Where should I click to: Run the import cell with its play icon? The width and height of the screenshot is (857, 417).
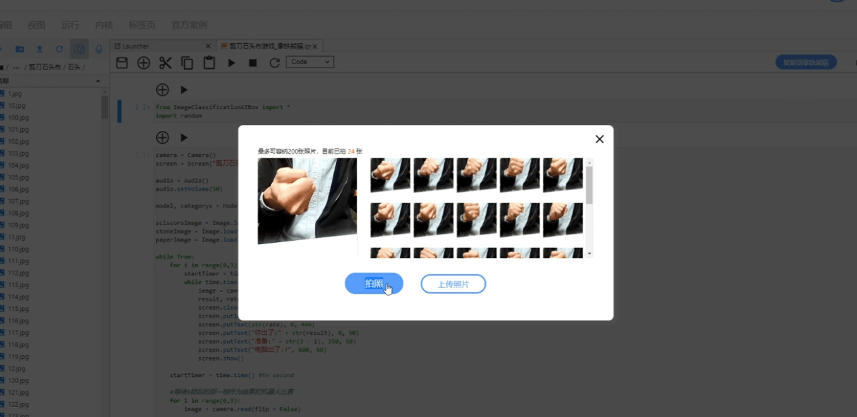tap(184, 90)
